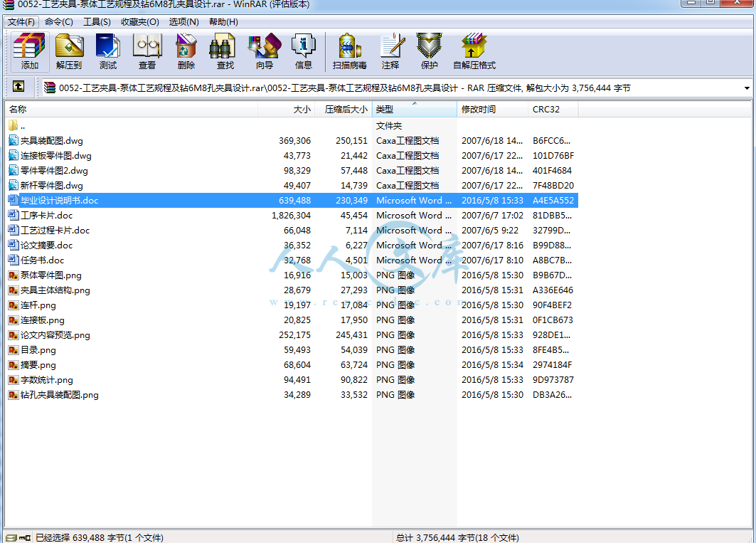756x543 pixels.
Task: Select file 连接板.png
Action: (x=43, y=320)
